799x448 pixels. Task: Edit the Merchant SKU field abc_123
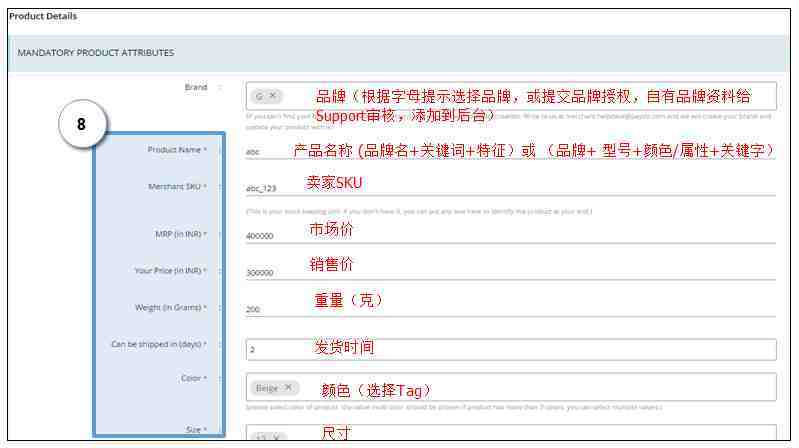coord(511,188)
